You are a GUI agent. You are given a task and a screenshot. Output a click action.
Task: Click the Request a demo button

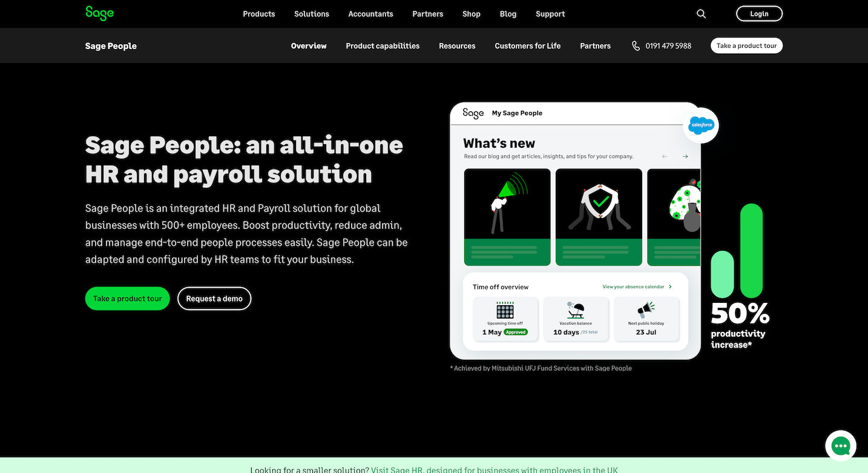point(214,299)
